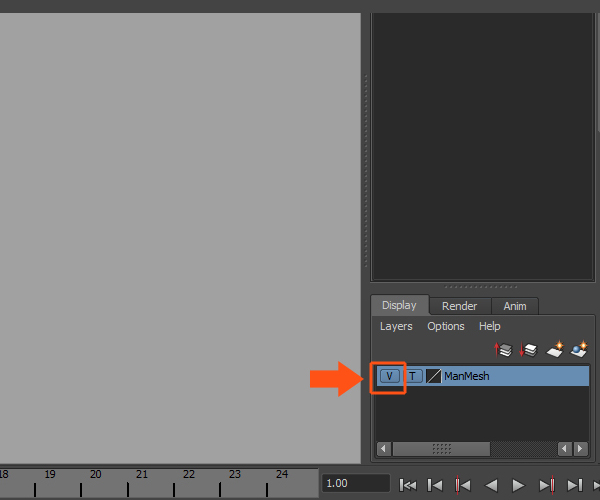This screenshot has width=600, height=500.
Task: Open the Options menu in layer editor
Action: pyautogui.click(x=446, y=326)
